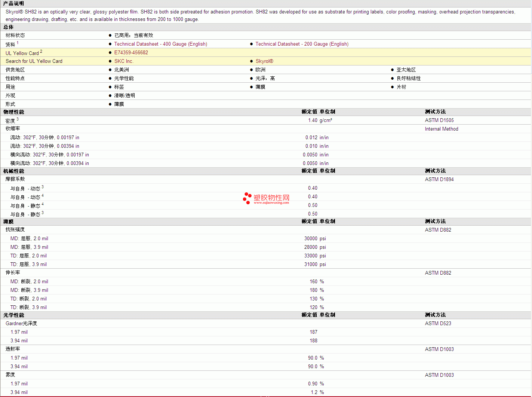Select the Internal Method text
Image resolution: width=532 pixels, height=397 pixels.
click(x=442, y=129)
